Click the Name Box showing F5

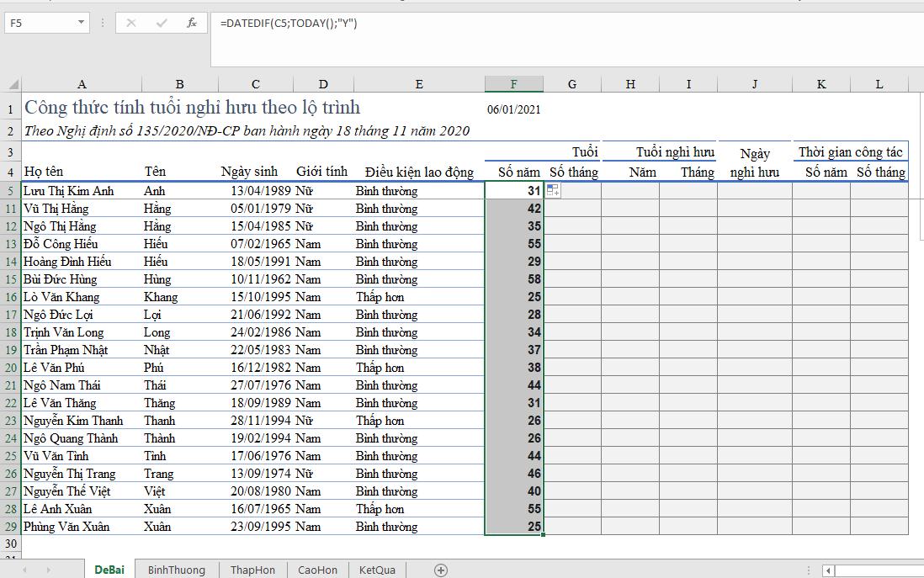click(40, 23)
